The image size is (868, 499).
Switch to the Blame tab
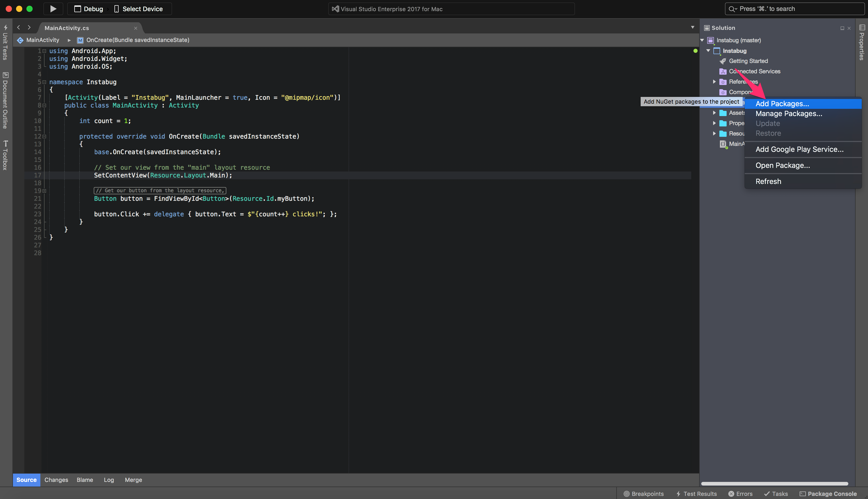click(x=85, y=480)
